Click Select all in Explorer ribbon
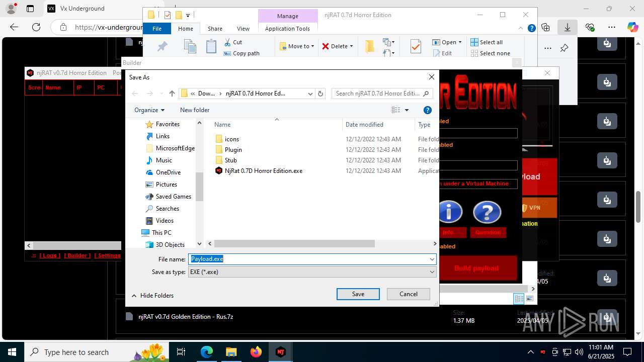Viewport: 644px width, 362px height. click(x=487, y=42)
